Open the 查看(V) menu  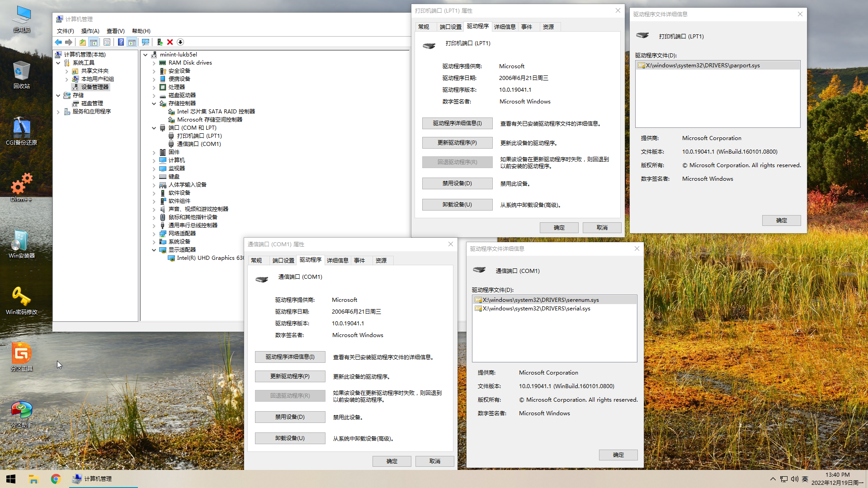(x=115, y=31)
